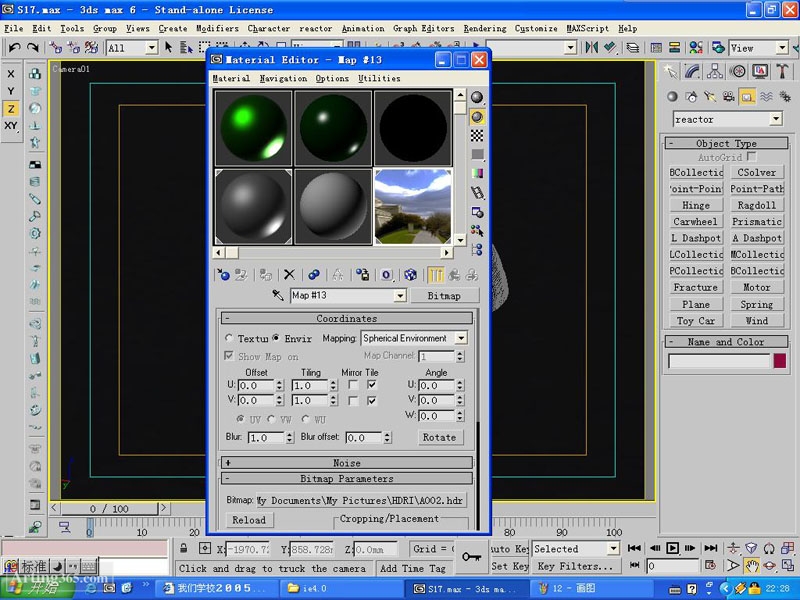Open Map #13 name dropdown
This screenshot has width=800, height=600.
400,295
